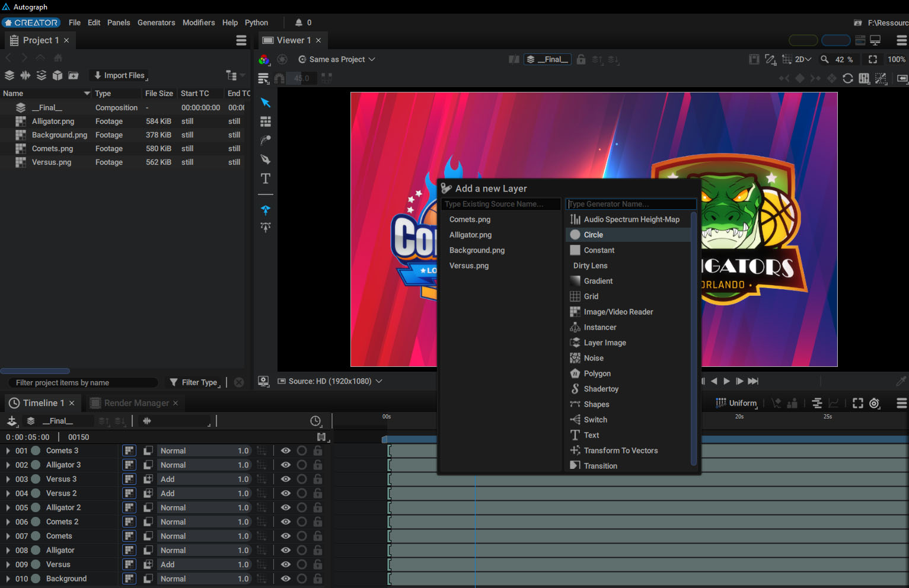Click the notification bell icon
The height and width of the screenshot is (588, 909).
[x=299, y=23]
